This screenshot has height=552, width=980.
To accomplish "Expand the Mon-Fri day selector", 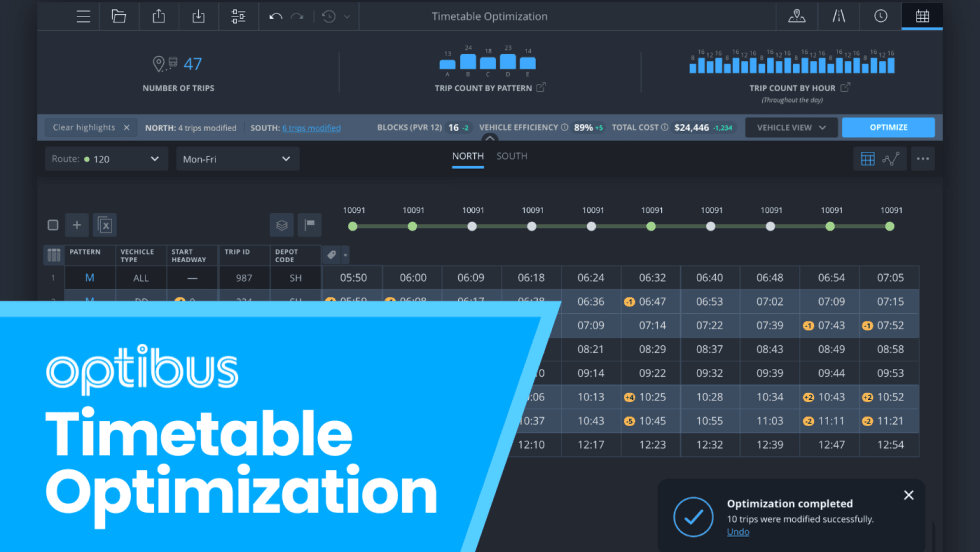I will [237, 159].
